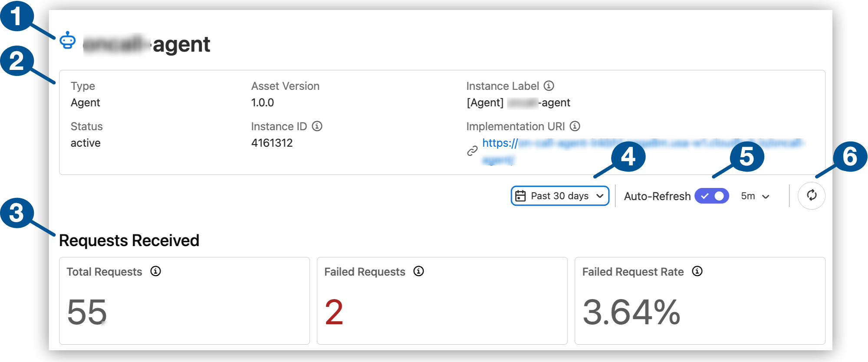Click the info icon next to Instance Label
The height and width of the screenshot is (362, 868).
(549, 86)
